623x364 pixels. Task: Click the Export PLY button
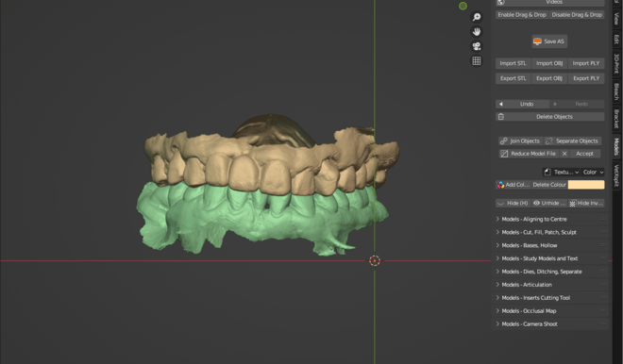(586, 78)
